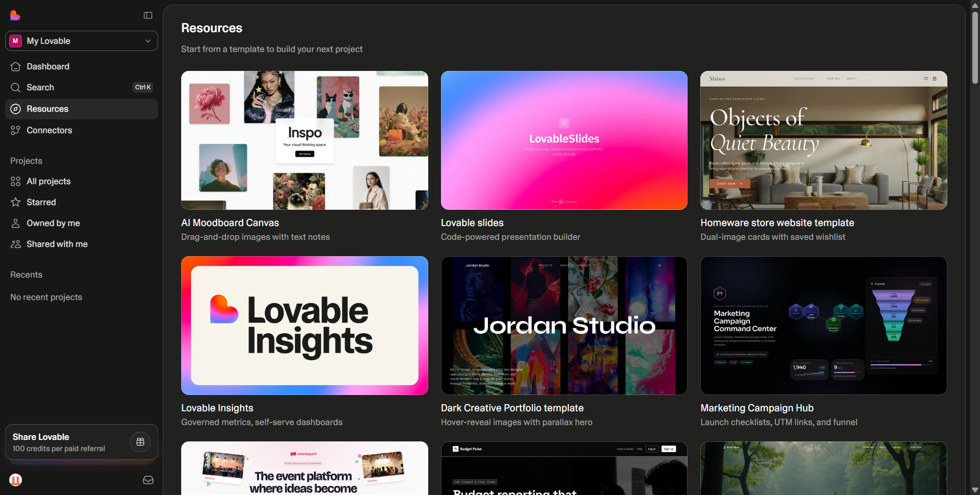Click Homeware store website template title
Image resolution: width=980 pixels, height=495 pixels.
777,222
